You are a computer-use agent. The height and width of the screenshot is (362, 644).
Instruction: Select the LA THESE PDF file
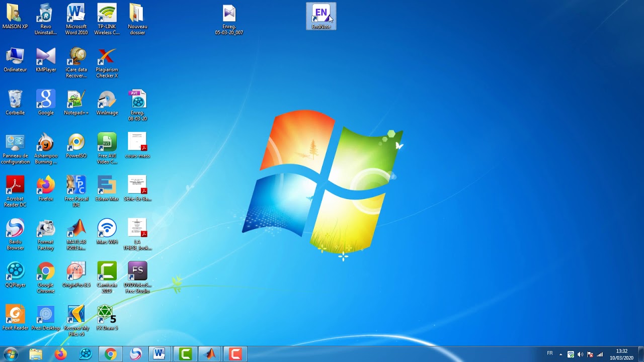pyautogui.click(x=137, y=235)
